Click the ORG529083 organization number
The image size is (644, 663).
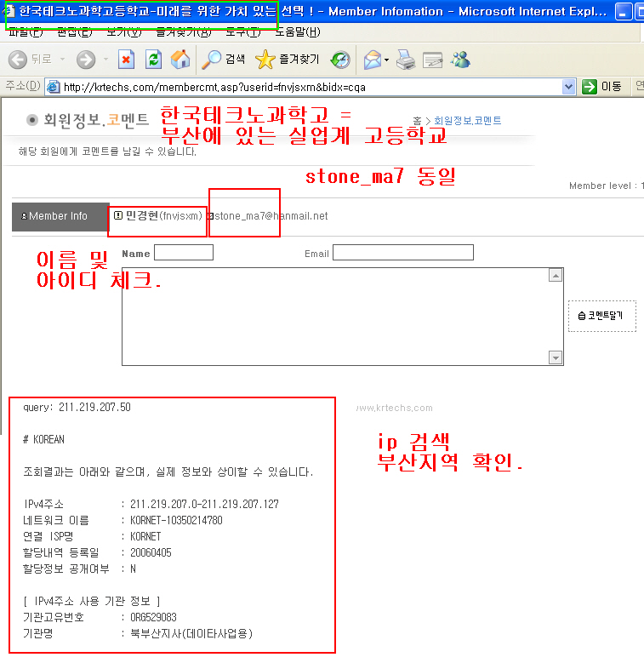pos(153,617)
